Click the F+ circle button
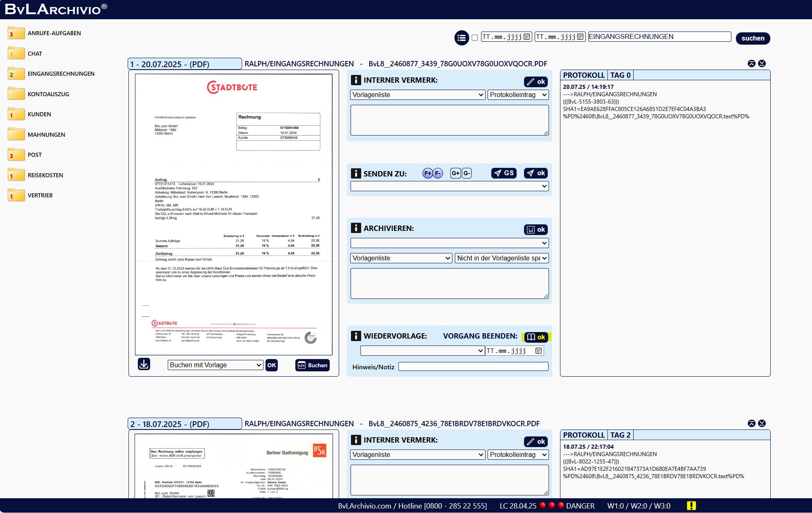The height and width of the screenshot is (513, 812). tap(427, 173)
